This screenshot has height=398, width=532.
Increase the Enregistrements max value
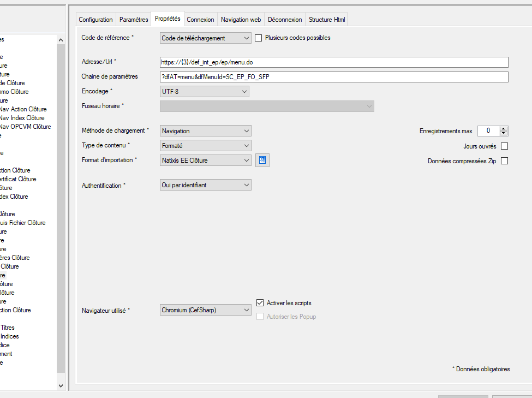(x=504, y=128)
